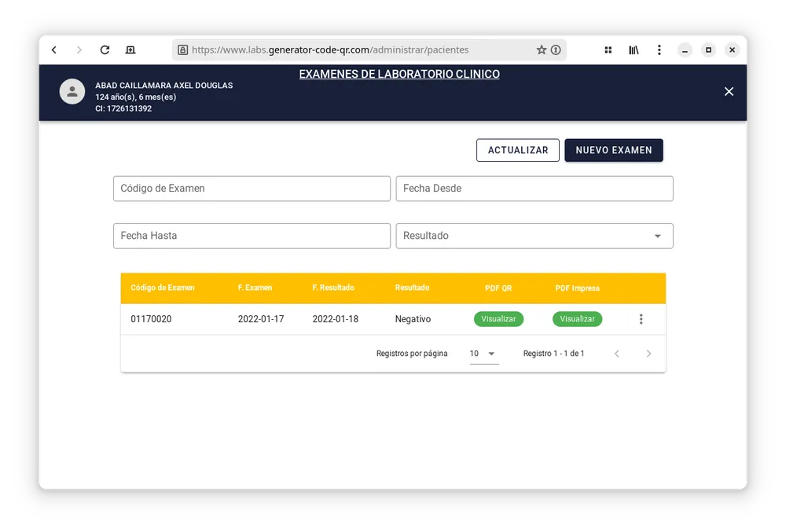This screenshot has height=532, width=786.
Task: Click the exam date 2022-01-17
Action: pyautogui.click(x=261, y=319)
